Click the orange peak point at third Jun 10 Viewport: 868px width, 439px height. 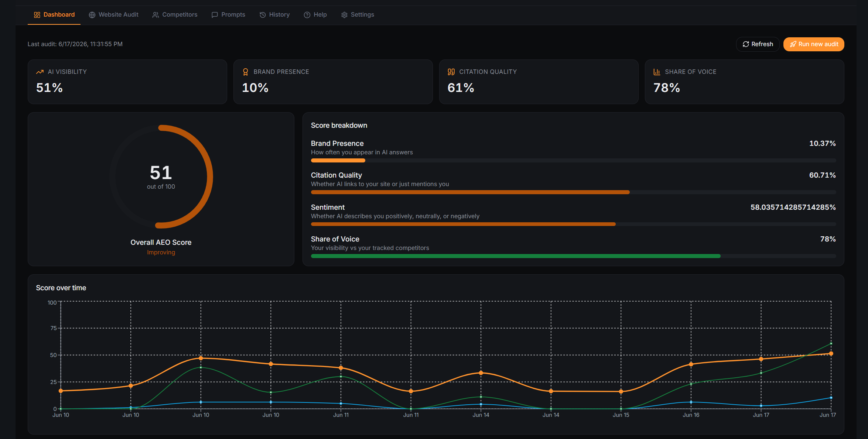coord(201,358)
